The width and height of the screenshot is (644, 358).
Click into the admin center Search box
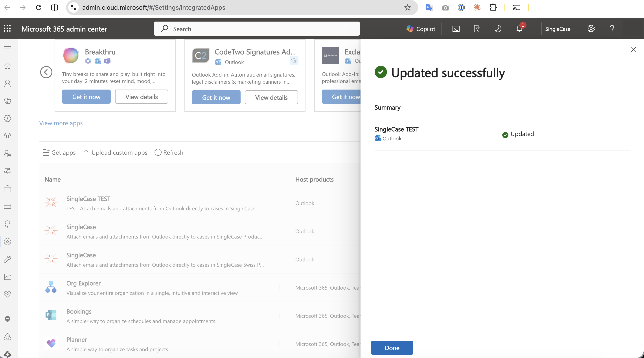point(257,29)
